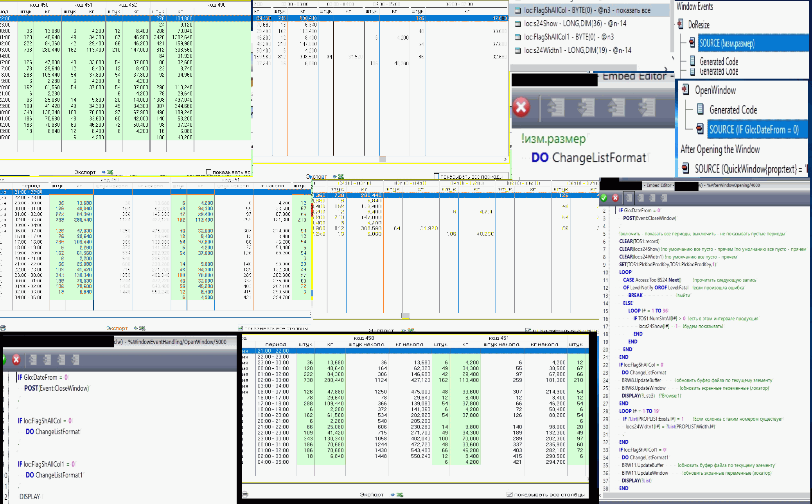The width and height of the screenshot is (812, 504).
Task: Click 'код 450' column header, bottom-center table
Action: (364, 338)
